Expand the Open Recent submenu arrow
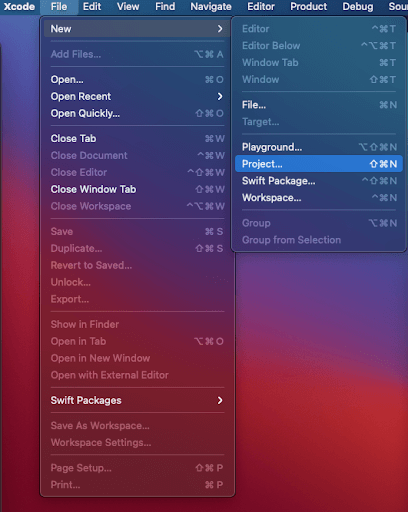The height and width of the screenshot is (512, 408). pos(220,97)
